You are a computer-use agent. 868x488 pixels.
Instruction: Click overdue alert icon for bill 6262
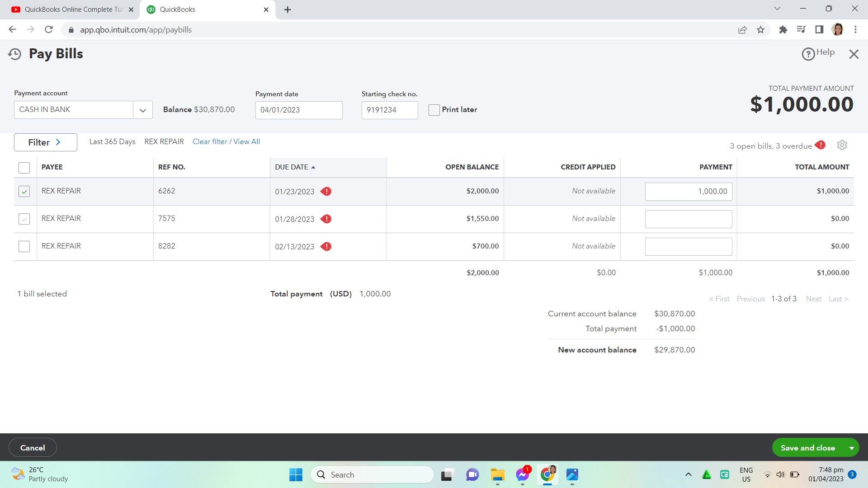[x=326, y=192]
